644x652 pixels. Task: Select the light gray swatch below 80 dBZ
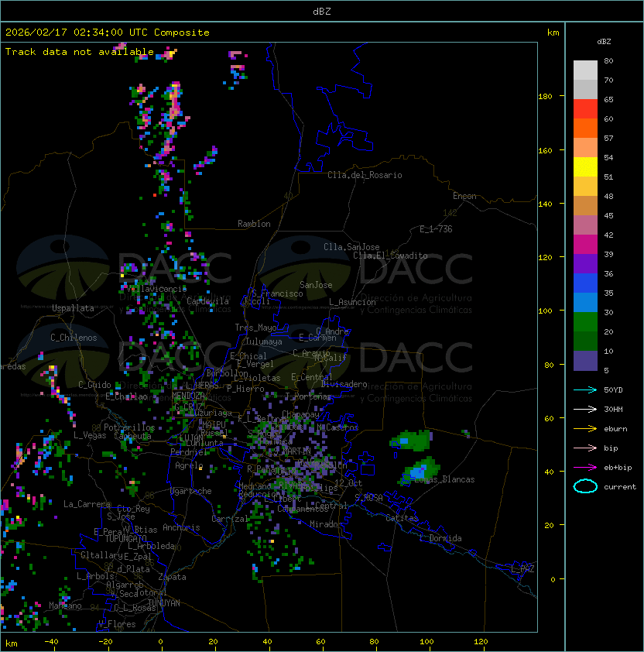coord(585,70)
